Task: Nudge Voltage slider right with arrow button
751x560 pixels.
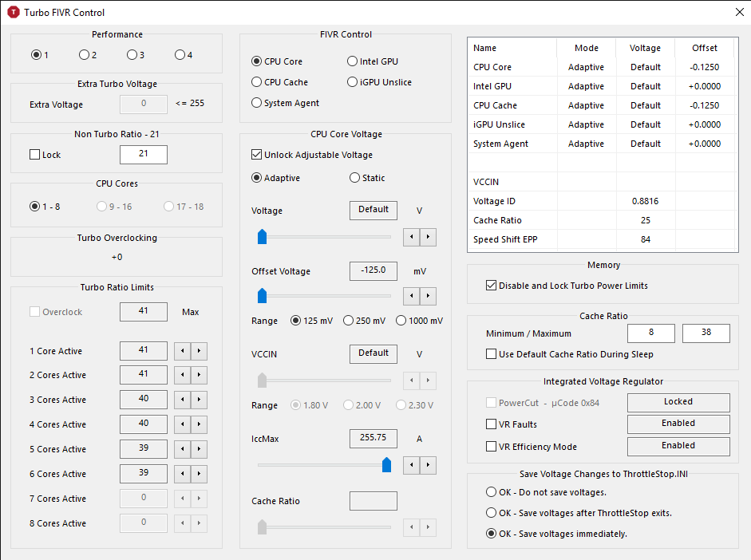Action: point(429,237)
